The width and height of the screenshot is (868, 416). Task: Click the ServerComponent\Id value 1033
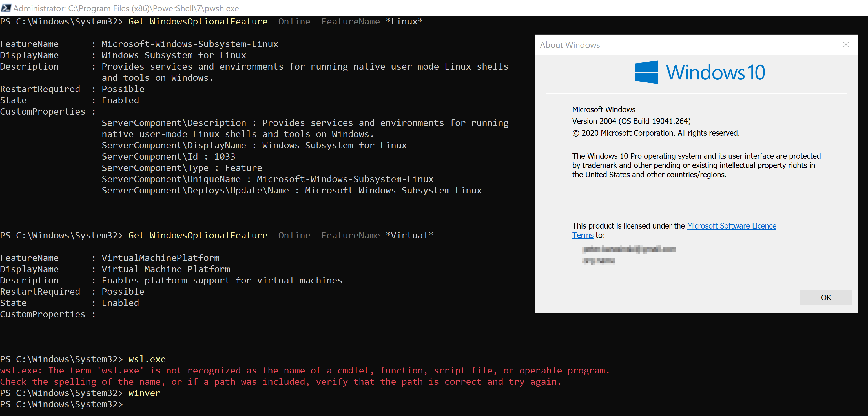click(x=224, y=156)
